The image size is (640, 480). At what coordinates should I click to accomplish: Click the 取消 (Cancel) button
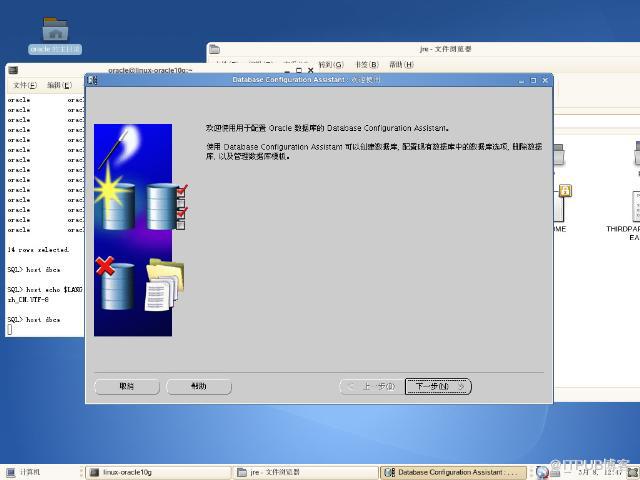coord(127,386)
